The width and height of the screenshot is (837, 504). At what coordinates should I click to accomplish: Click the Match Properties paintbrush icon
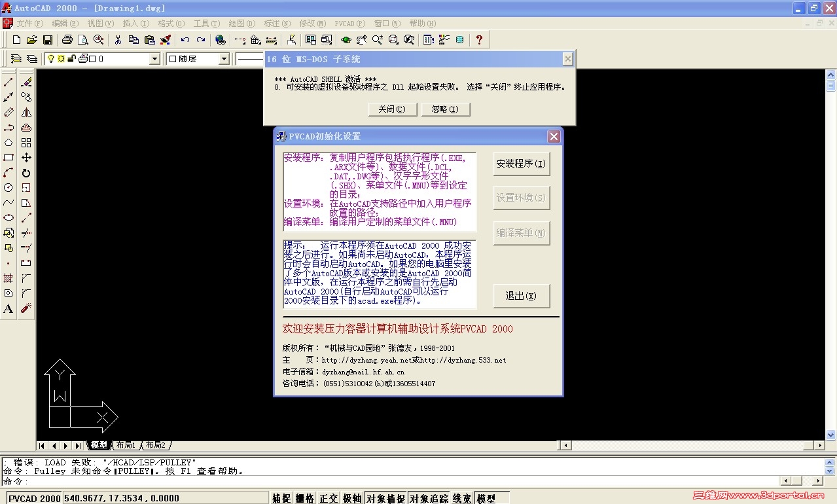[x=164, y=40]
